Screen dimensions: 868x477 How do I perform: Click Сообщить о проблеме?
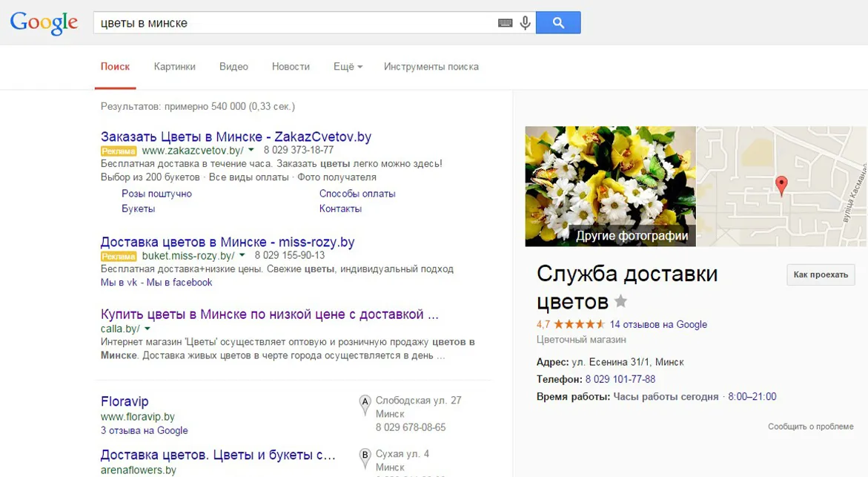point(810,427)
